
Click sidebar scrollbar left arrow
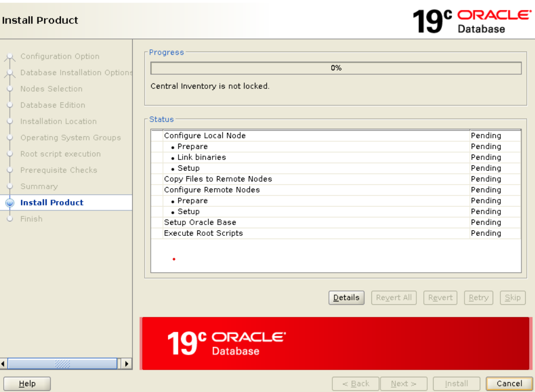3,364
